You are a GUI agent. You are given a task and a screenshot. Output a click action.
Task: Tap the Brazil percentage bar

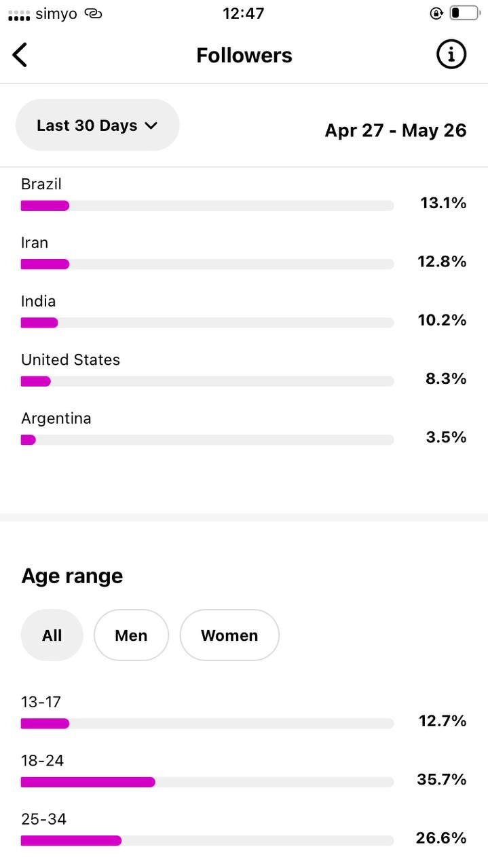coord(207,205)
